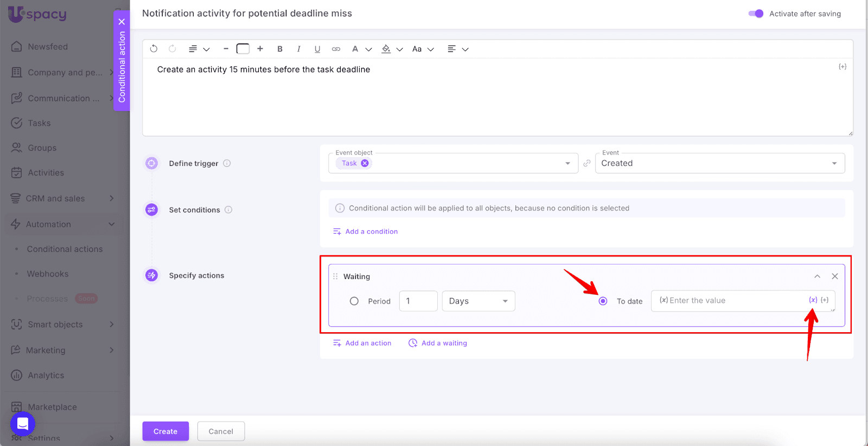Image resolution: width=868 pixels, height=446 pixels.
Task: Close the Waiting action block
Action: pos(835,276)
